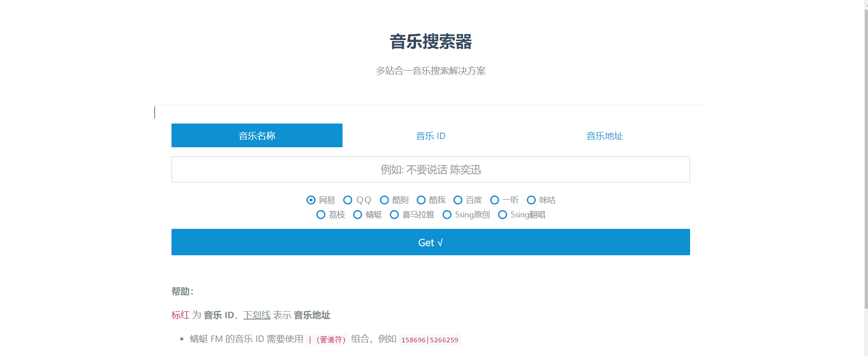
Task: Click the 帮助: heading
Action: [x=182, y=292]
